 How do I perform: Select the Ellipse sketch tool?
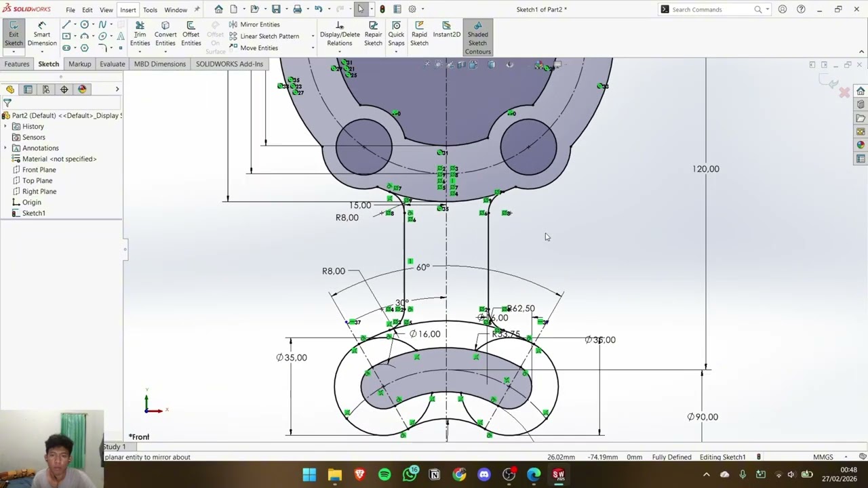102,36
